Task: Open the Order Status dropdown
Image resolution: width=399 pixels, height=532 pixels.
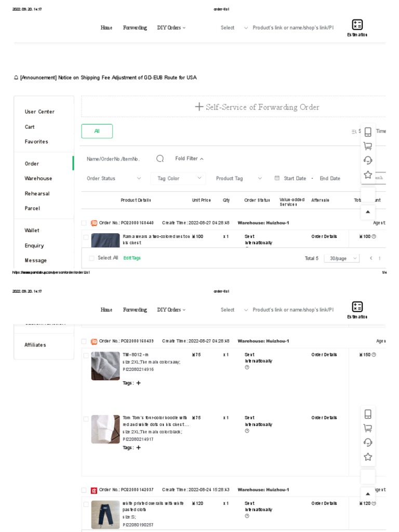Action: pos(114,178)
